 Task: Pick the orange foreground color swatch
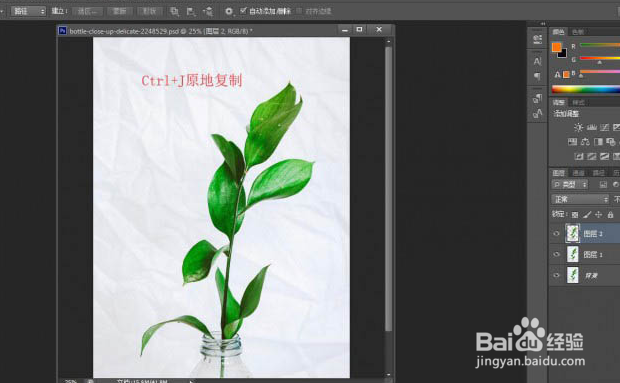coord(556,47)
